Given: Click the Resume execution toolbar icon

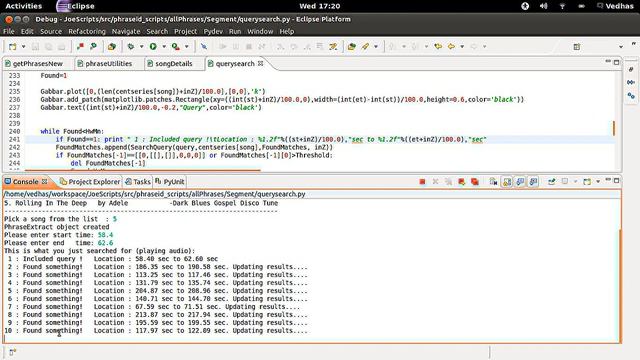Looking at the screenshot, I should pos(223,47).
